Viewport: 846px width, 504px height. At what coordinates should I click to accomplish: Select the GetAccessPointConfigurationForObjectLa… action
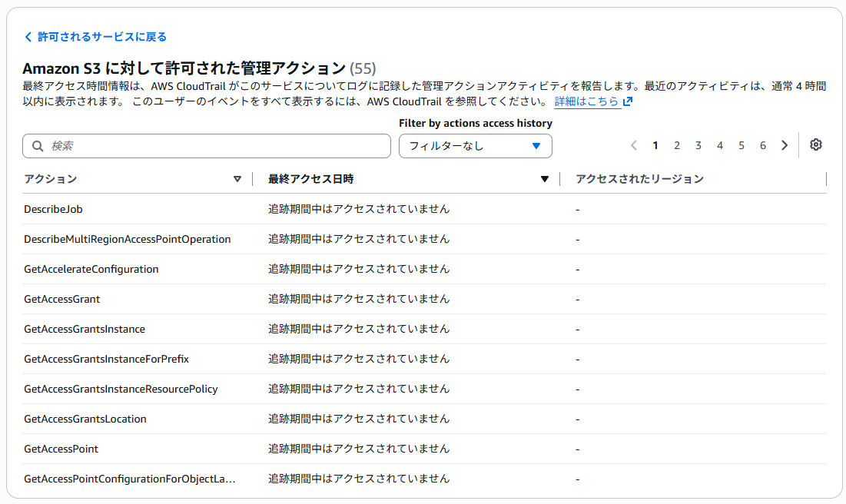click(x=130, y=479)
